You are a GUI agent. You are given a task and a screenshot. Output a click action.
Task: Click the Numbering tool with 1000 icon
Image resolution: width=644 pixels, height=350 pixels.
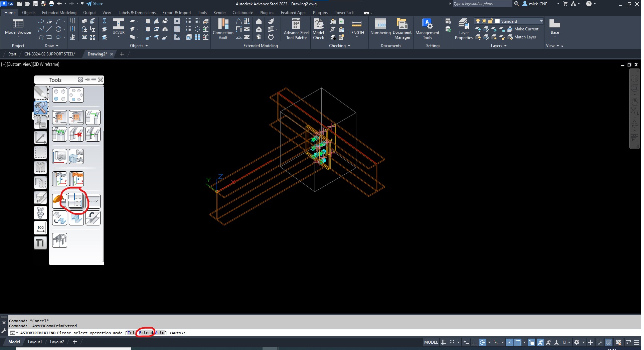(x=380, y=28)
